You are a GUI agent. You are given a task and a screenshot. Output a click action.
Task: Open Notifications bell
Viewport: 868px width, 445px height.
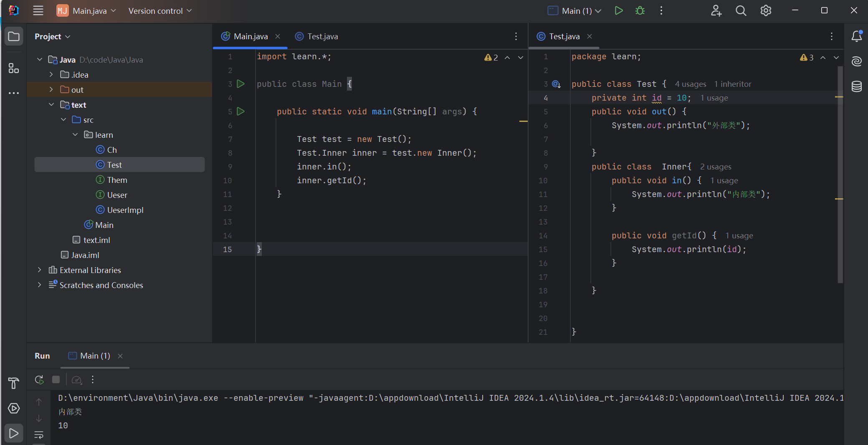click(x=857, y=36)
